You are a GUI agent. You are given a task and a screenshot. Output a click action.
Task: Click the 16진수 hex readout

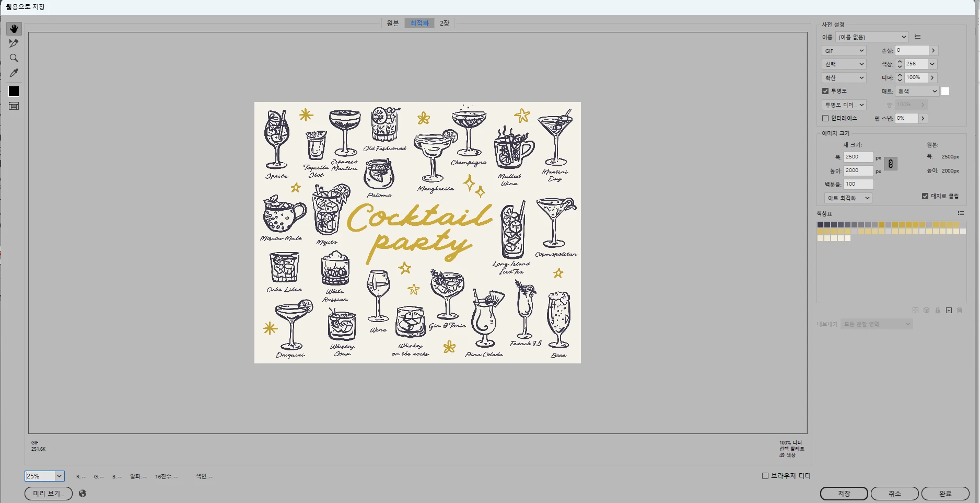click(x=166, y=476)
